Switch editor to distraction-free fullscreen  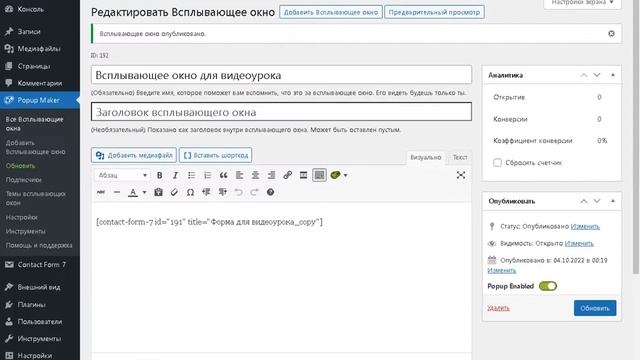click(x=461, y=175)
